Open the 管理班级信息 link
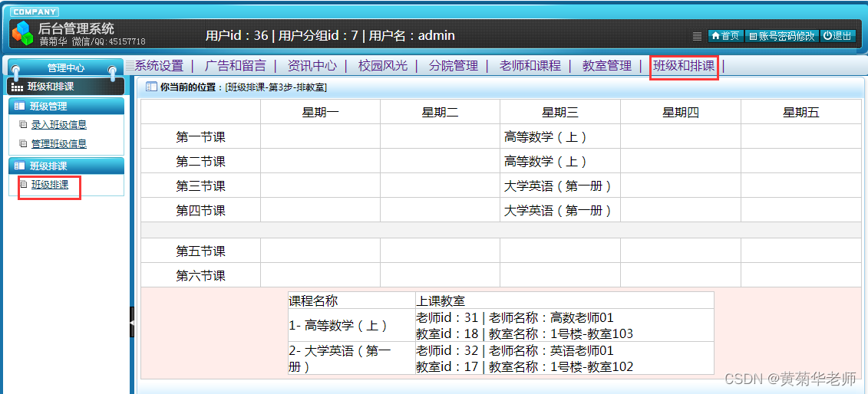Image resolution: width=868 pixels, height=394 pixels. coord(59,143)
